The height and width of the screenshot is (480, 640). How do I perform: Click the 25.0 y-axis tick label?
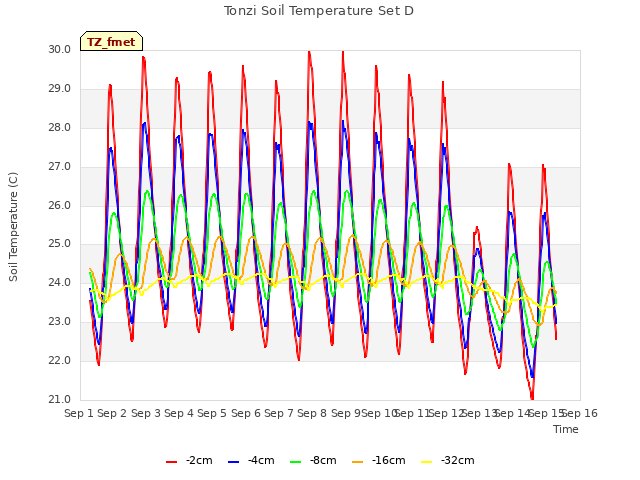60,244
